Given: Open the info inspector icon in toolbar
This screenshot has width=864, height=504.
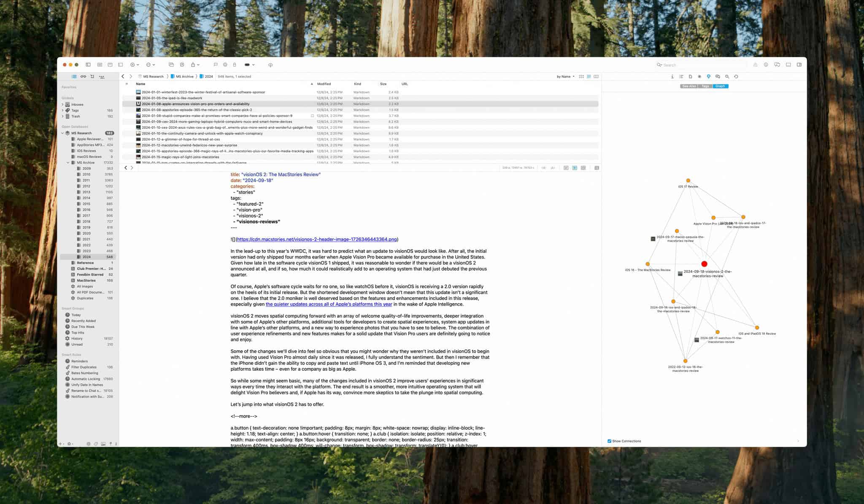Looking at the screenshot, I should click(x=766, y=65).
